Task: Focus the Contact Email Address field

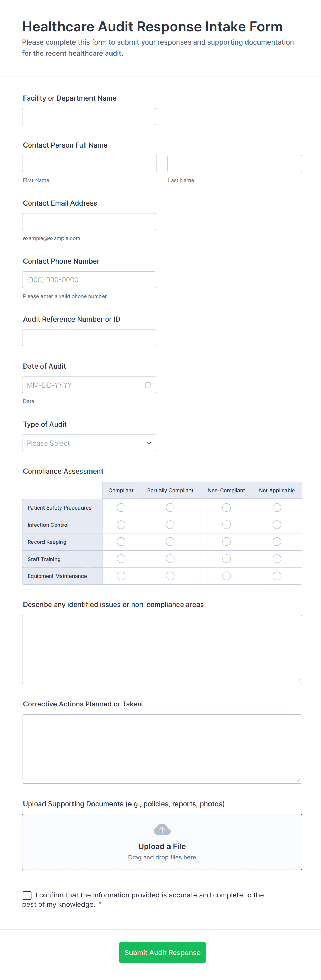Action: (89, 222)
